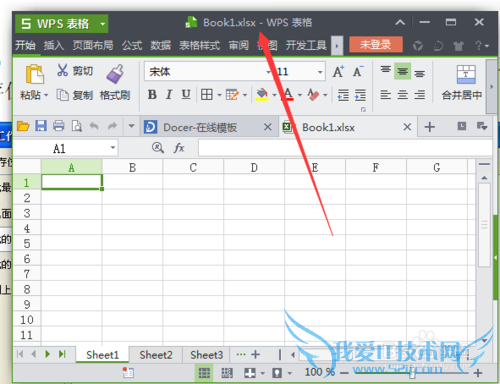Expand the font color dropdown arrow
The height and width of the screenshot is (384, 500).
pos(300,95)
